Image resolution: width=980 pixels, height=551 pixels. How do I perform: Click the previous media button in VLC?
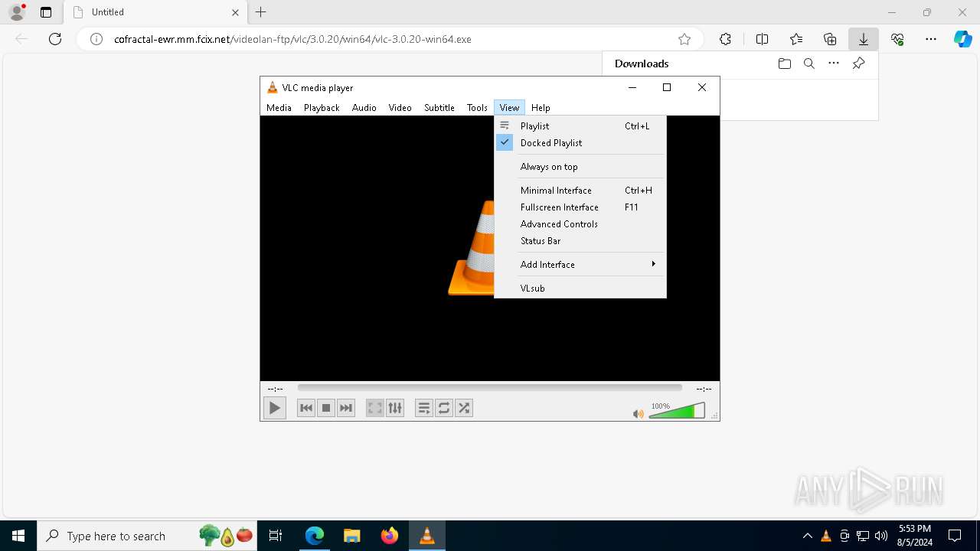click(x=305, y=409)
